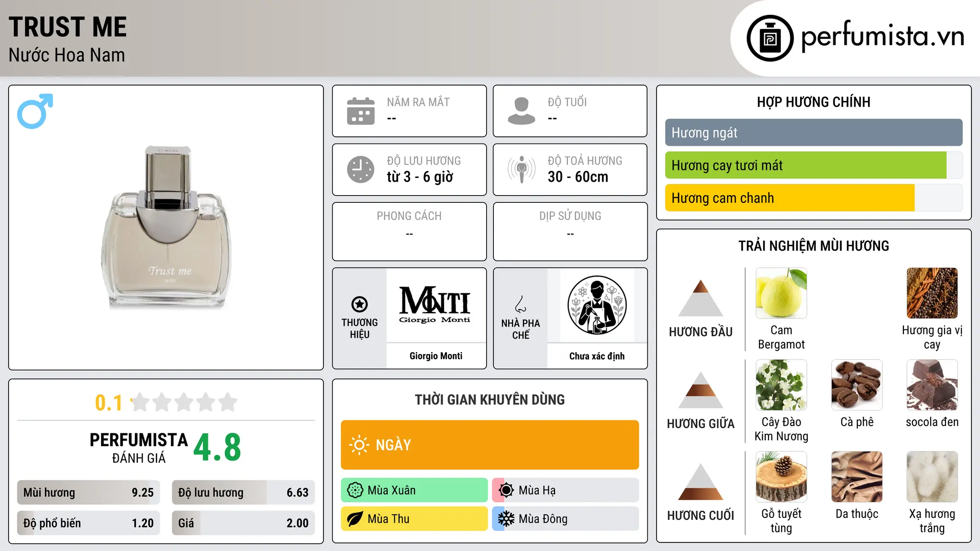Click the Hương giữa pyramid icon
This screenshot has height=551, width=980.
(701, 390)
